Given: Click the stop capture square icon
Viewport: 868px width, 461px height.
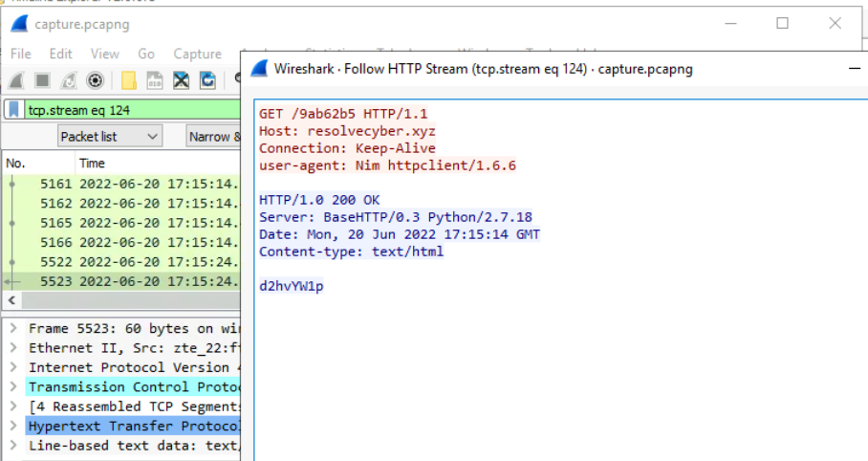Looking at the screenshot, I should point(43,80).
